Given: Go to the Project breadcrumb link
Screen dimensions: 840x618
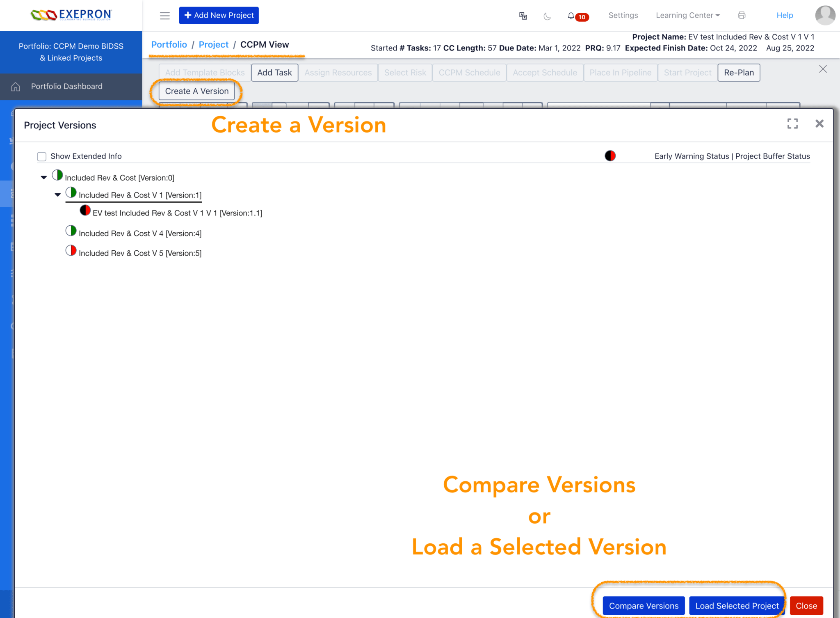Looking at the screenshot, I should 213,45.
